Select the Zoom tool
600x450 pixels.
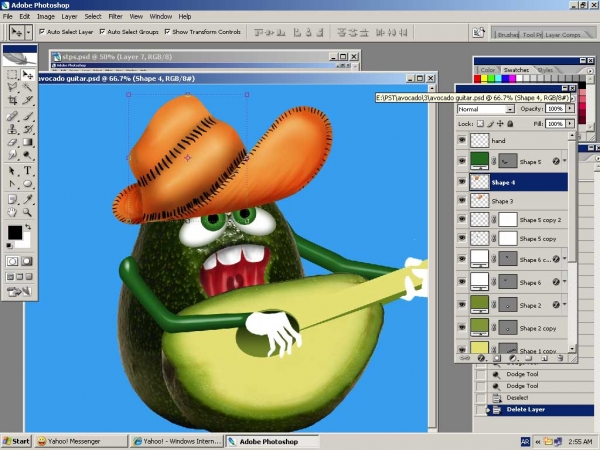click(27, 212)
